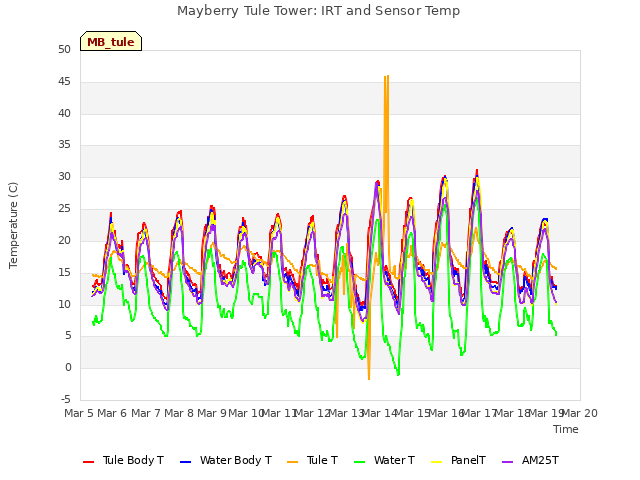Click the Mar 20 x-axis label

point(580,413)
